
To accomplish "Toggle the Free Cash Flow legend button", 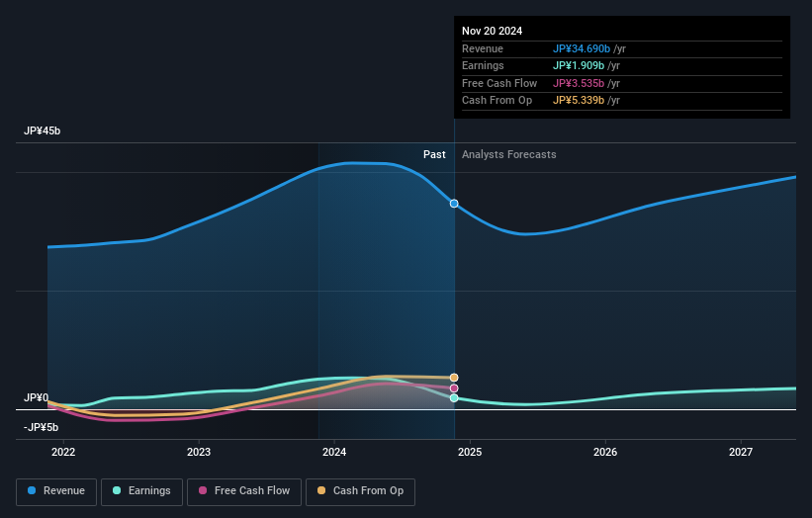I will [x=244, y=491].
